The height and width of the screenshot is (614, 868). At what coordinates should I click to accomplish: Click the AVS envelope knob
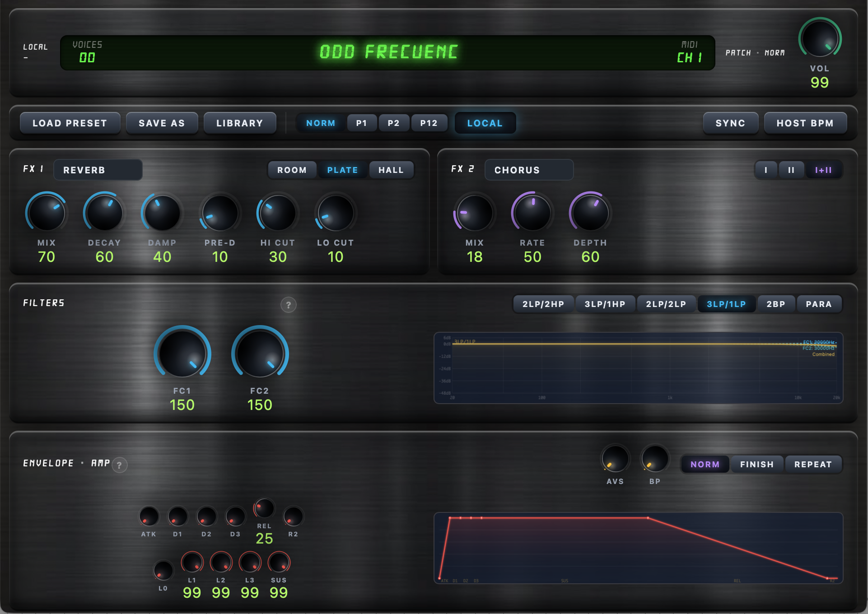(x=615, y=459)
